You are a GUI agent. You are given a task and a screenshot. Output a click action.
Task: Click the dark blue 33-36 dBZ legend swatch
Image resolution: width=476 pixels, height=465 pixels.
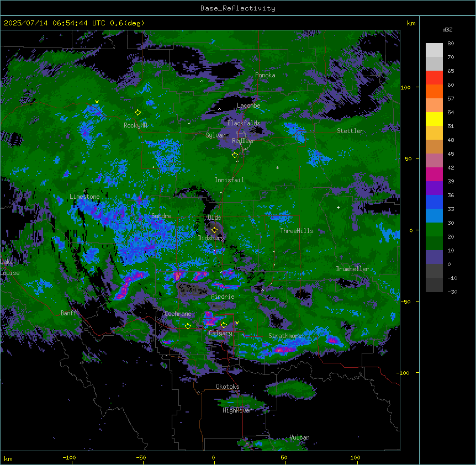[x=434, y=202]
